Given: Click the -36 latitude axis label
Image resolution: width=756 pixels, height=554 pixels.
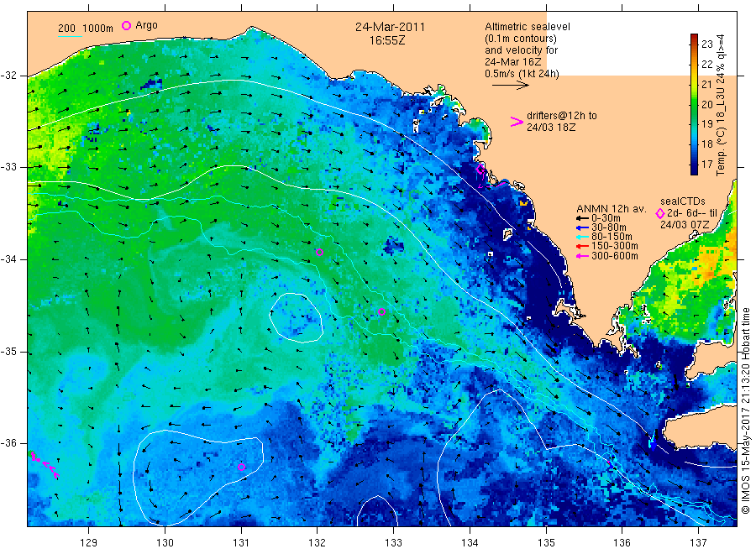Looking at the screenshot, I should [8, 443].
